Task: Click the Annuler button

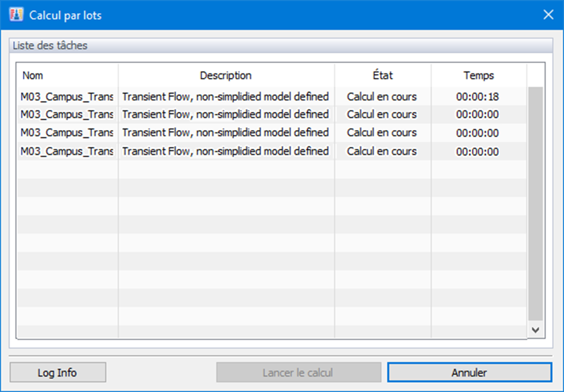Action: tap(469, 373)
